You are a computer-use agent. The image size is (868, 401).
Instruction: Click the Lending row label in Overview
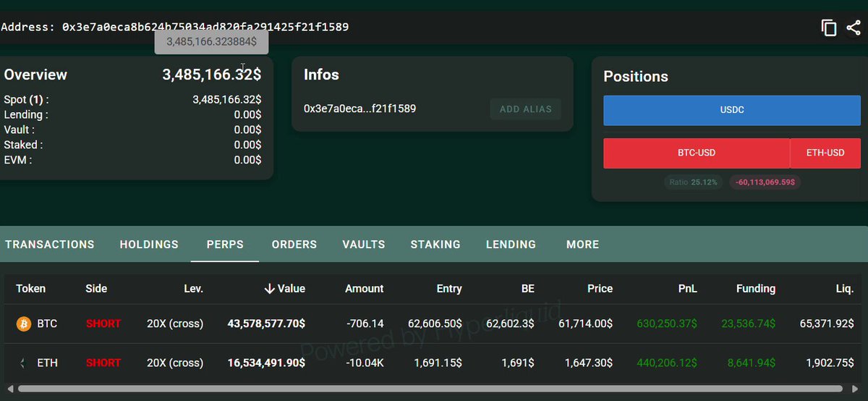point(26,114)
